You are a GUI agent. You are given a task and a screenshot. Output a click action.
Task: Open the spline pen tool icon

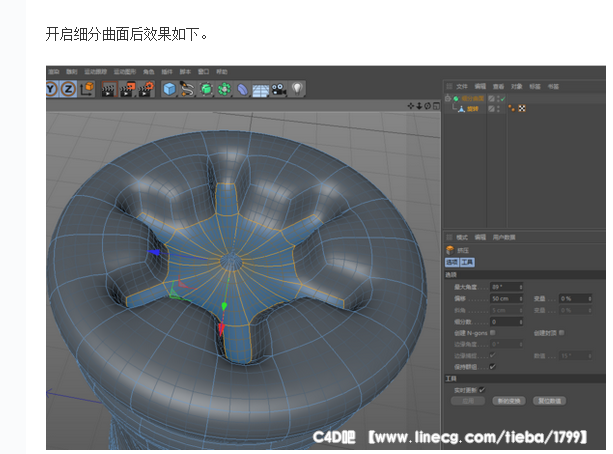click(x=188, y=89)
